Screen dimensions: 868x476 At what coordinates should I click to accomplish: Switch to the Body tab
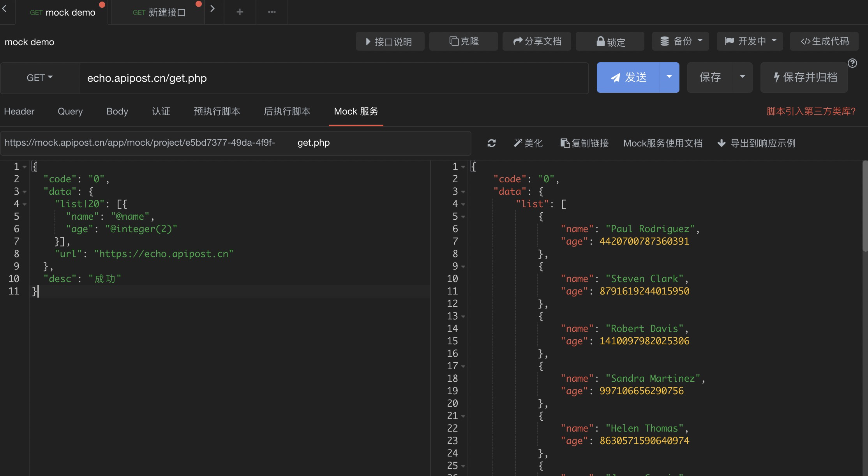(x=117, y=111)
